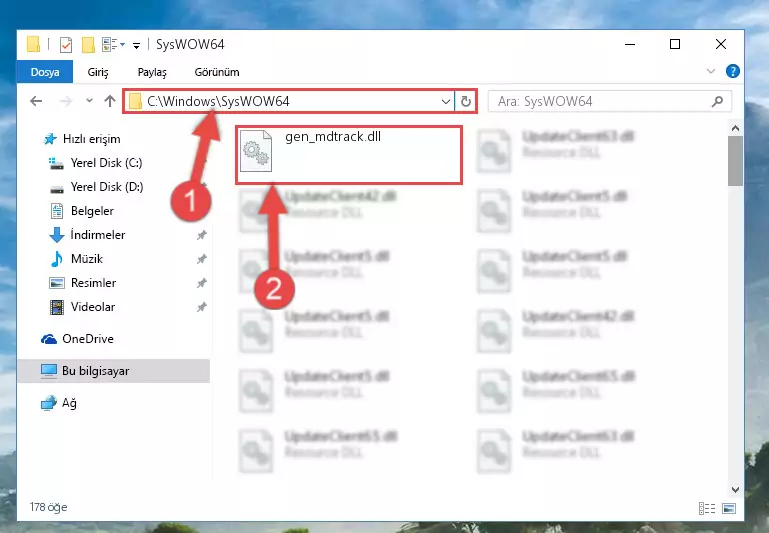Screen dimensions: 769x533
Task: Click the scrollbar up arrow
Action: tap(735, 128)
